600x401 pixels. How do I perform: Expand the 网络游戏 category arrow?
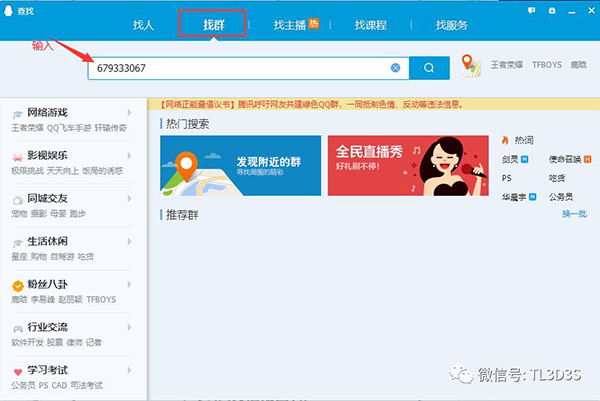(x=129, y=113)
